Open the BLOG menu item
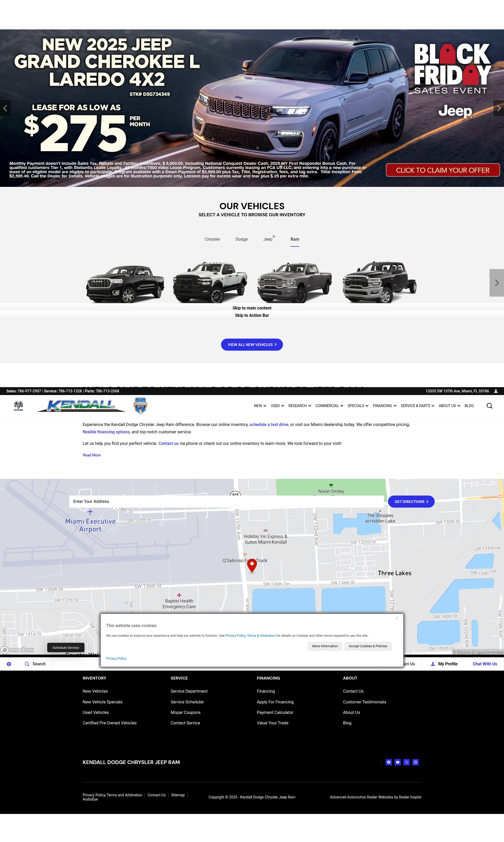The image size is (504, 842). [x=469, y=406]
